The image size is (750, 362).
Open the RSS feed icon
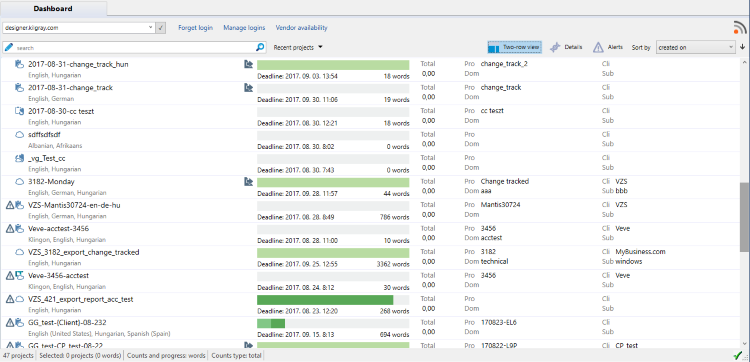point(739,28)
